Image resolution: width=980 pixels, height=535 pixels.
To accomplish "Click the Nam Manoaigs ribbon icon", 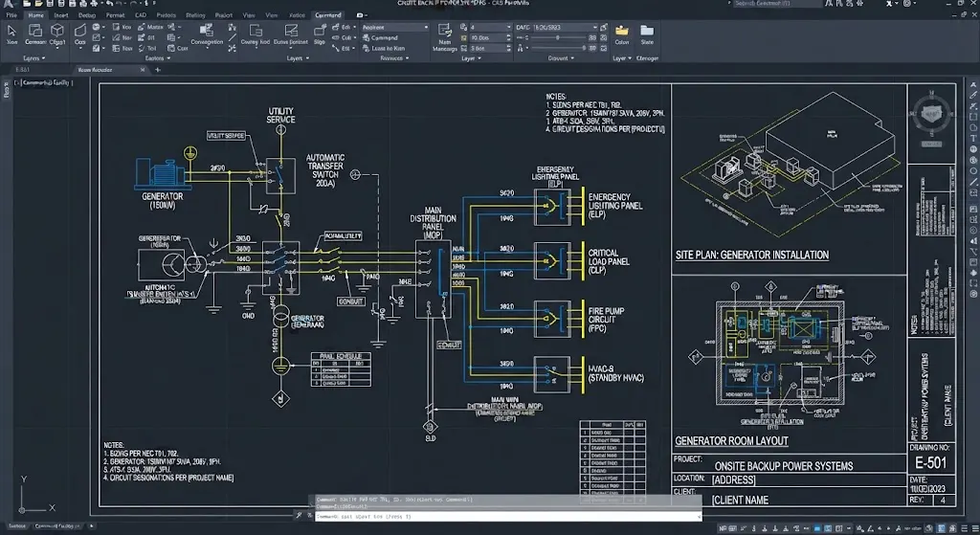I will (444, 30).
